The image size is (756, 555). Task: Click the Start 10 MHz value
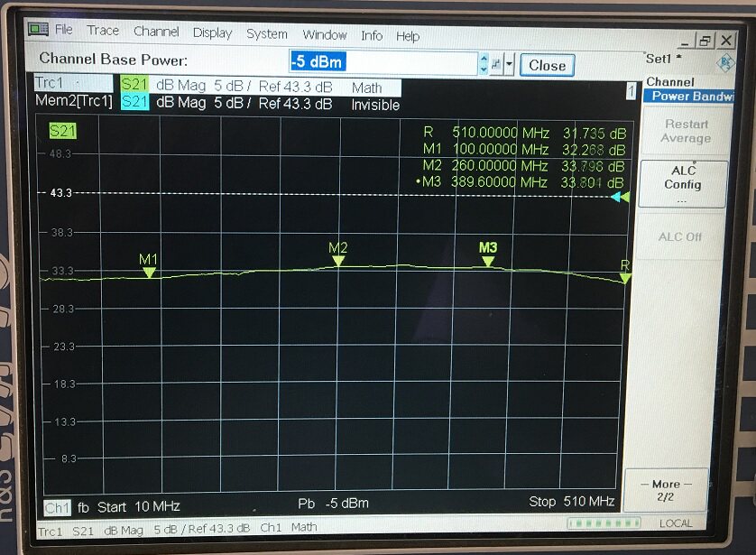pos(138,507)
